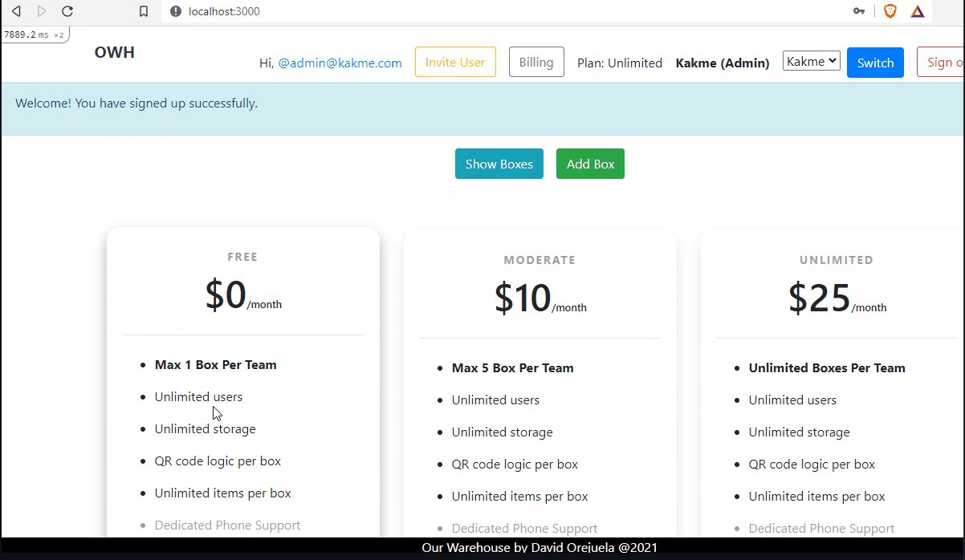Open saved passwords key icon
This screenshot has height=560, width=965.
[859, 11]
